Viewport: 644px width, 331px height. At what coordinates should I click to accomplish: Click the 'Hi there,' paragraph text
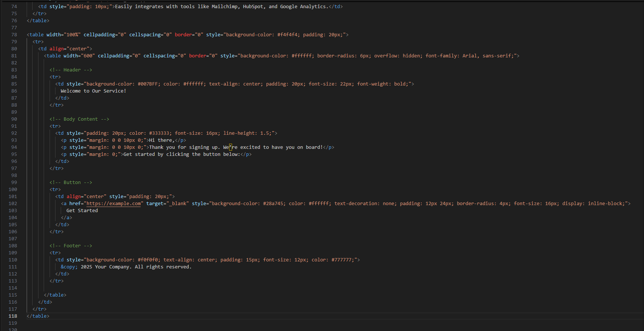[162, 140]
